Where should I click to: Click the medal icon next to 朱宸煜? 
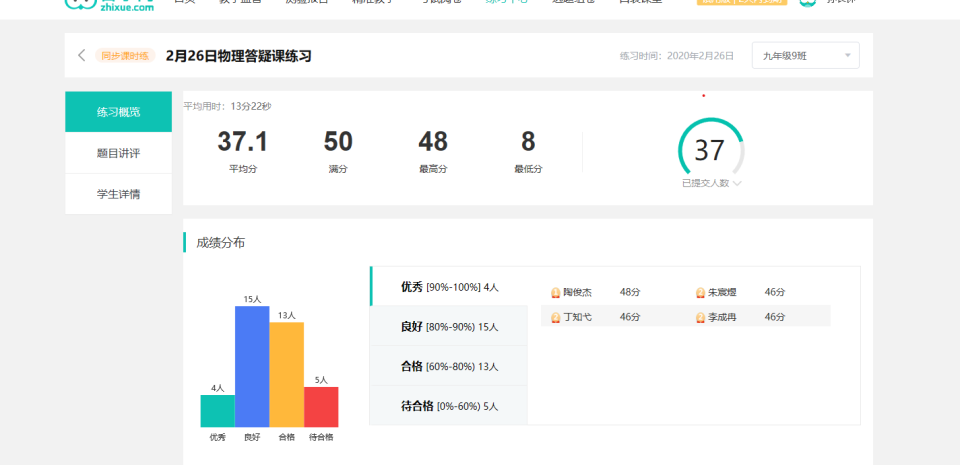pyautogui.click(x=700, y=293)
